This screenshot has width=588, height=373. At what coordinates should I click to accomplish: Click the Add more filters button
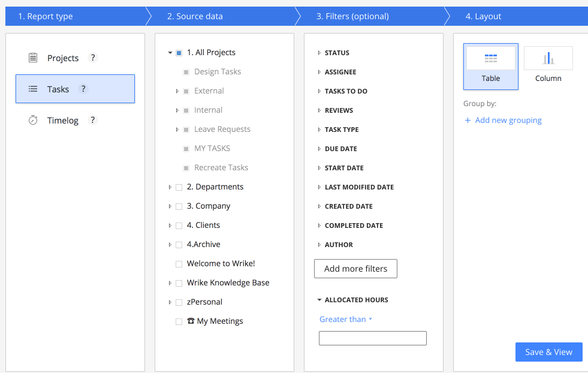[355, 269]
